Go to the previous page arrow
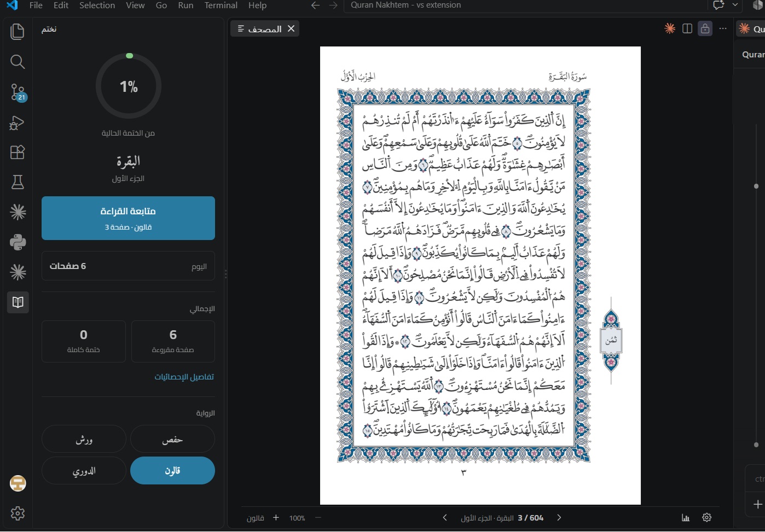The width and height of the screenshot is (765, 532). [445, 518]
